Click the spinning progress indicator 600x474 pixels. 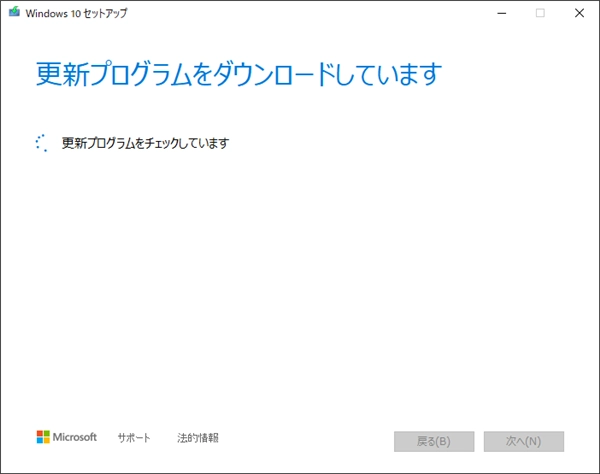(x=41, y=143)
